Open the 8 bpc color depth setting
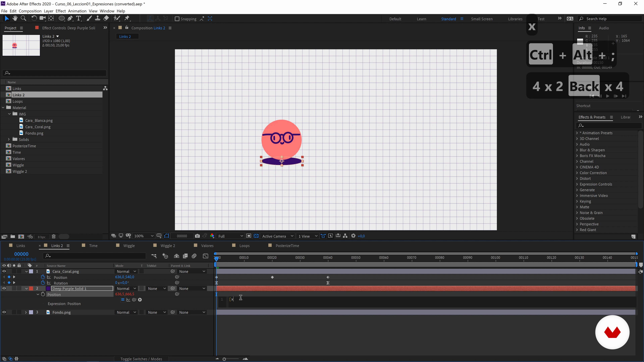 pos(41,237)
